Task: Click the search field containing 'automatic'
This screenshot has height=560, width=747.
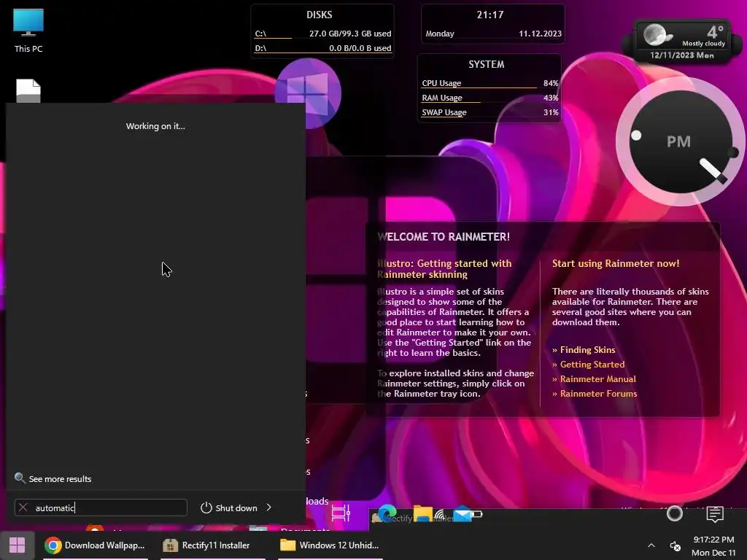Action: click(x=101, y=507)
